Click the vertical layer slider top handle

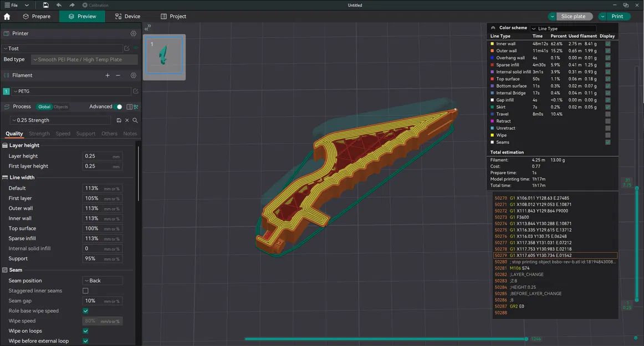(x=637, y=188)
